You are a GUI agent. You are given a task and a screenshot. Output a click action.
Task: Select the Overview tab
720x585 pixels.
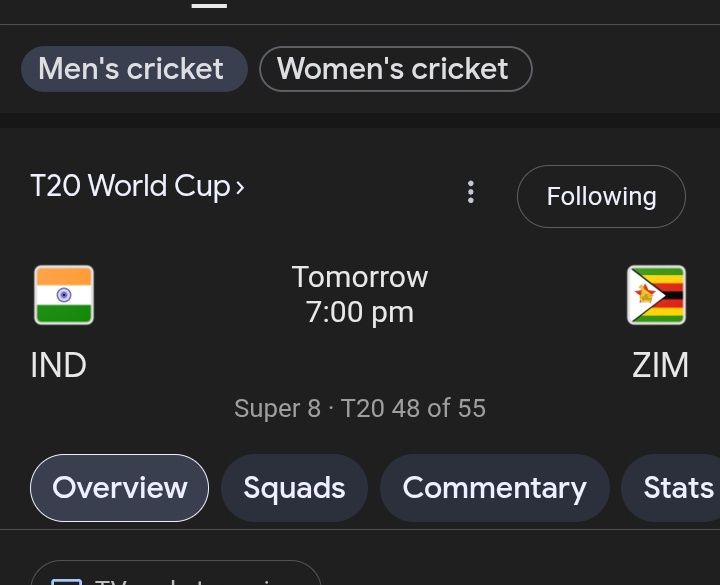click(119, 488)
